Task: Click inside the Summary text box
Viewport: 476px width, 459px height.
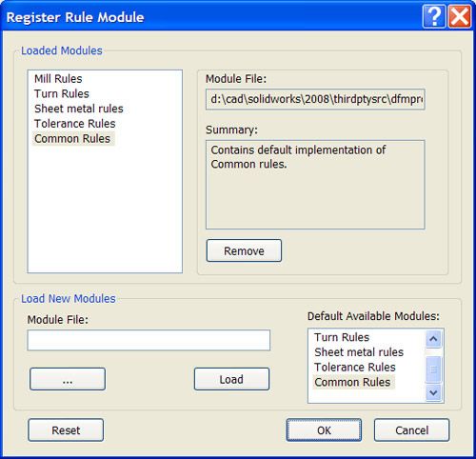Action: pos(315,185)
